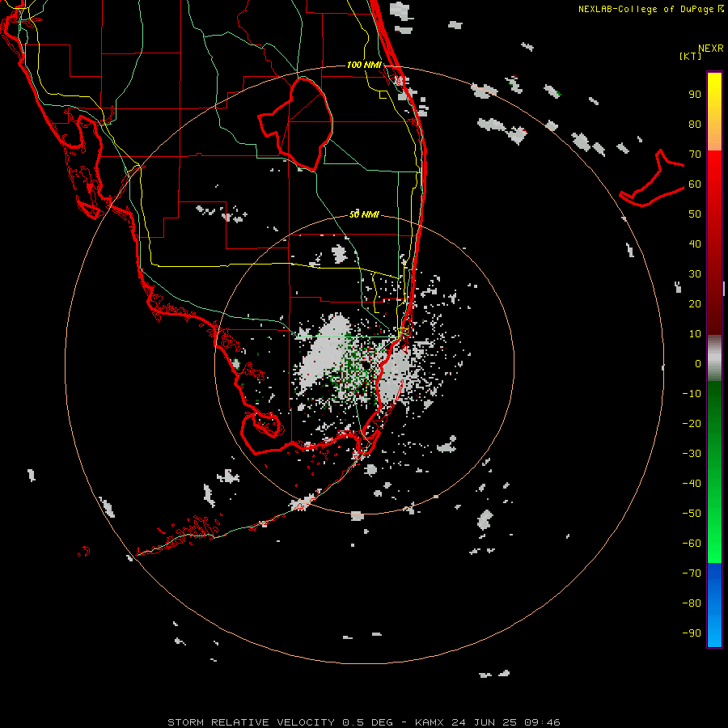728x728 pixels.
Task: Pick the blue band at the scale bottom
Action: 714,605
